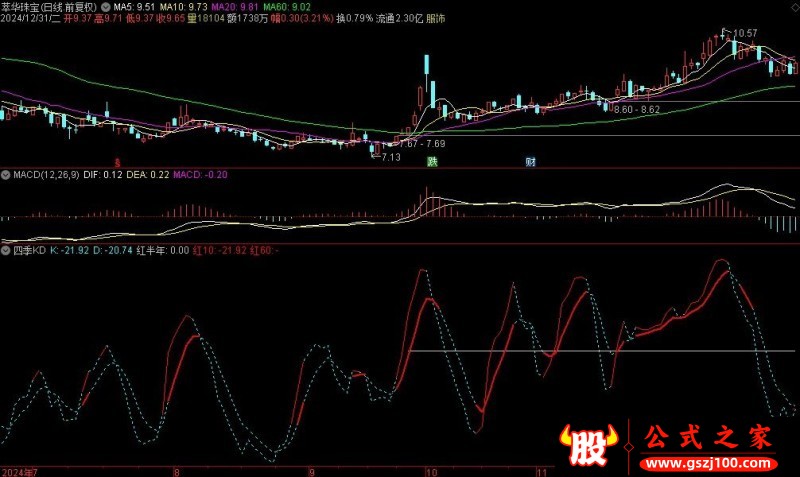Click the month 9 timeline marker
Viewport: 800px width, 477px height.
click(312, 472)
